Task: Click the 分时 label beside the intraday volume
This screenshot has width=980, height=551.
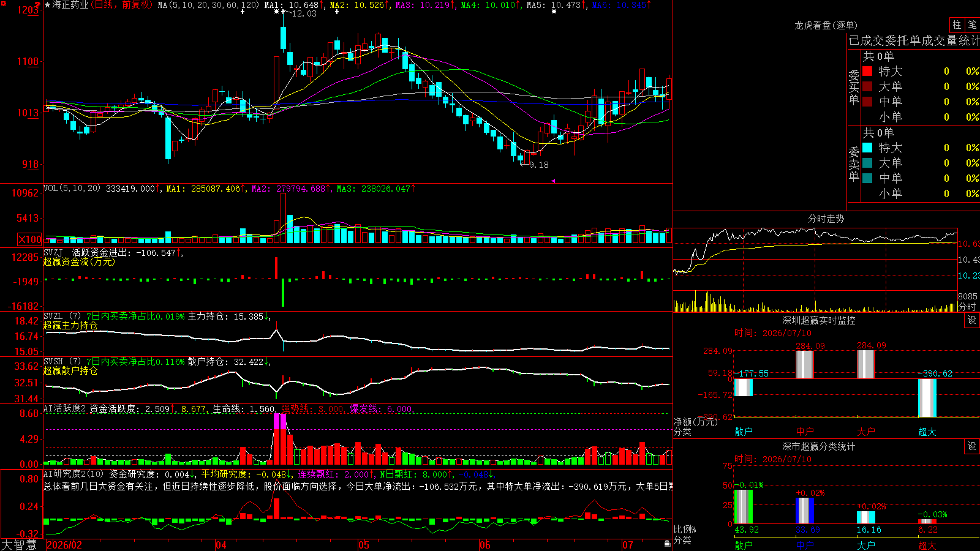Action: pyautogui.click(x=967, y=307)
